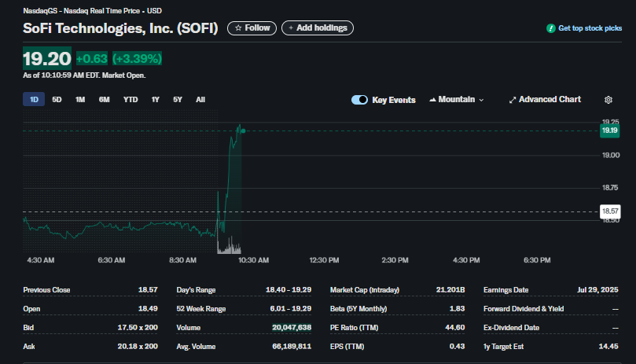The height and width of the screenshot is (364, 636).
Task: Click the Previous Close value 18.57
Action: coord(148,290)
